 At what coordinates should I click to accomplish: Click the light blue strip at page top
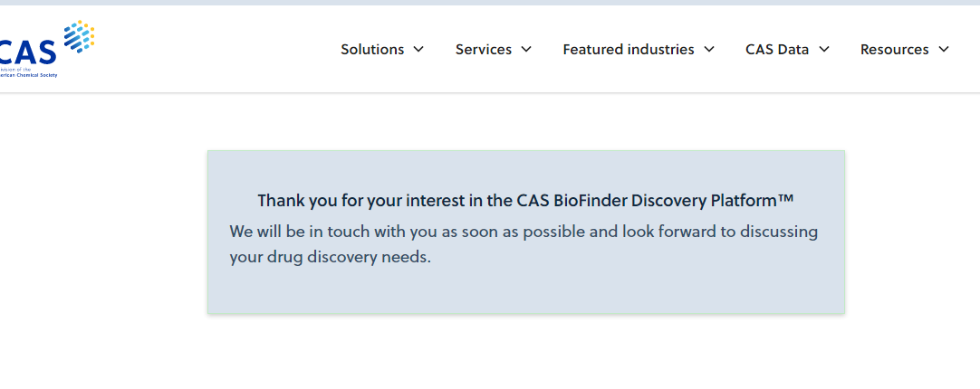[489, 3]
